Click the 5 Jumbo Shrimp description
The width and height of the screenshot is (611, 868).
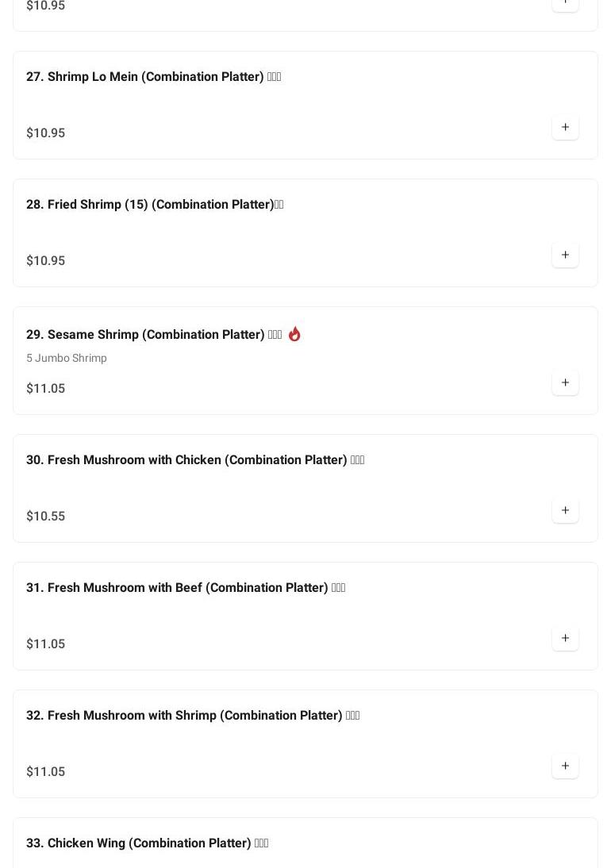click(x=67, y=359)
